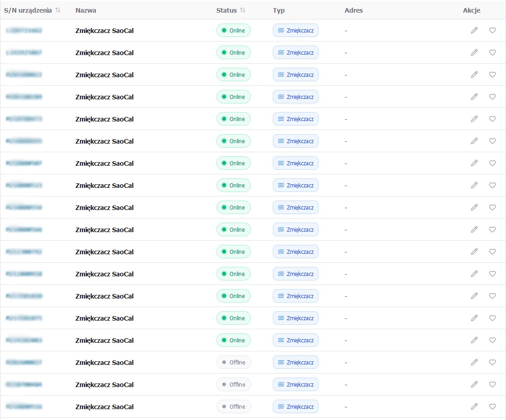Click the first Offline status badge

tap(233, 362)
